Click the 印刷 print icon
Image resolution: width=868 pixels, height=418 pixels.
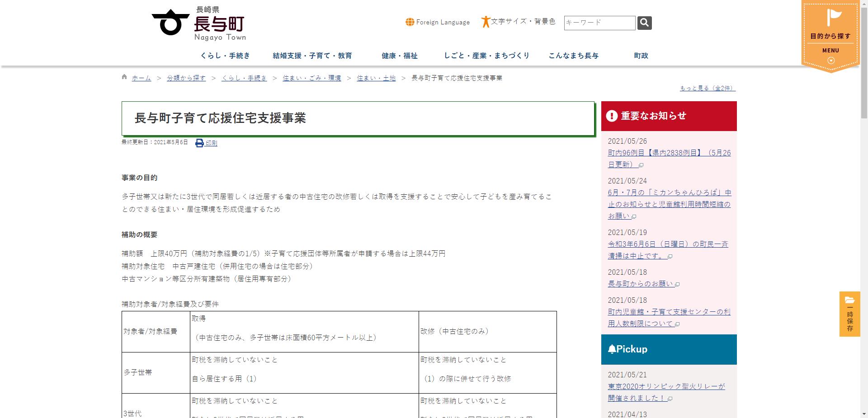click(x=199, y=142)
